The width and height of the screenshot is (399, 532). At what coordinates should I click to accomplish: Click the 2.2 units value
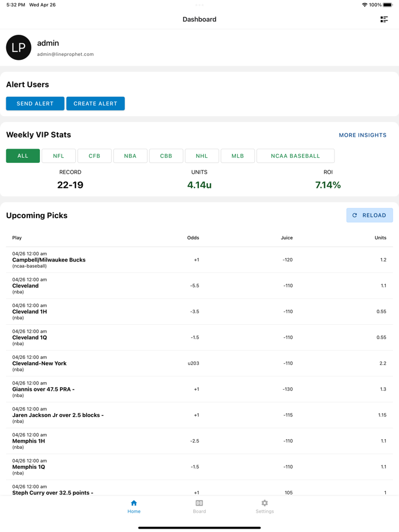382,363
